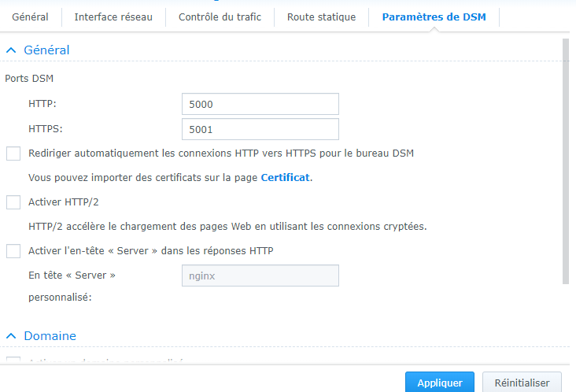Open the Route statique tab
The height and width of the screenshot is (392, 576).
point(321,17)
